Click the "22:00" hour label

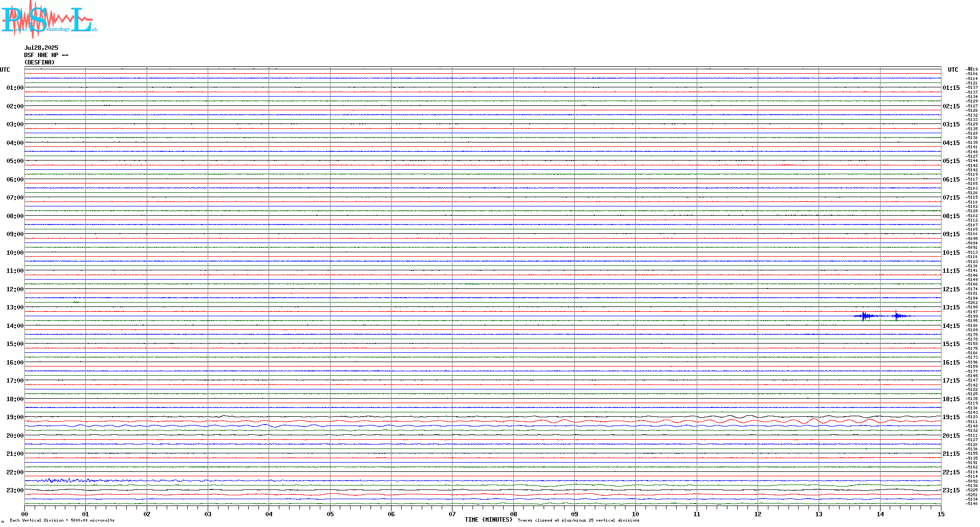click(15, 472)
